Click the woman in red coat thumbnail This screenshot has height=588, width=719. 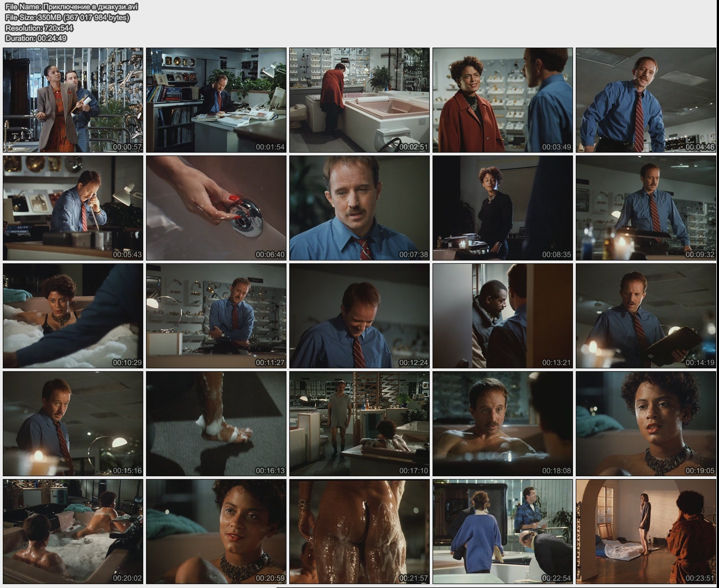click(503, 100)
